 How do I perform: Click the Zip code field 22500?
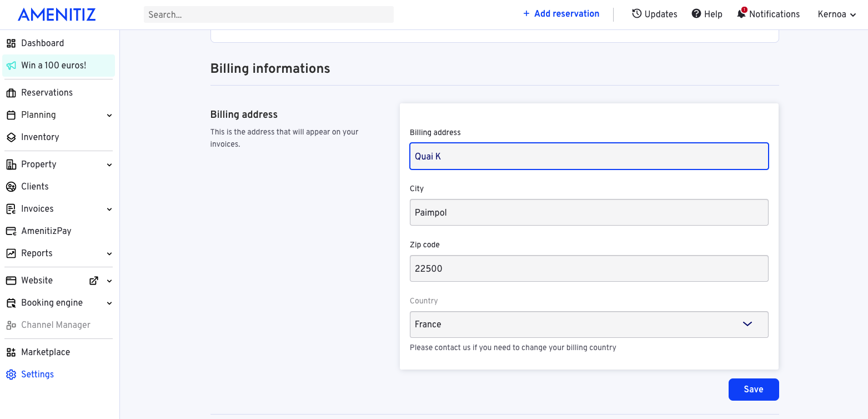tap(589, 268)
